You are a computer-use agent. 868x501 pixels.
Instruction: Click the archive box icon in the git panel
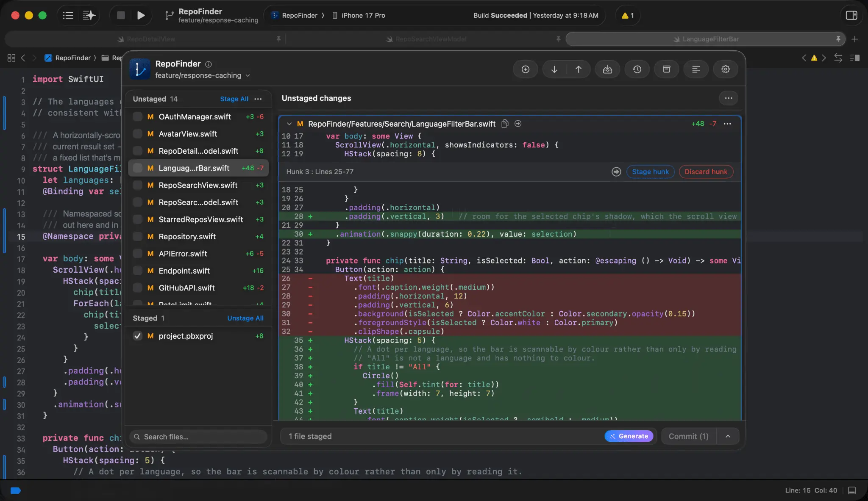coord(667,69)
